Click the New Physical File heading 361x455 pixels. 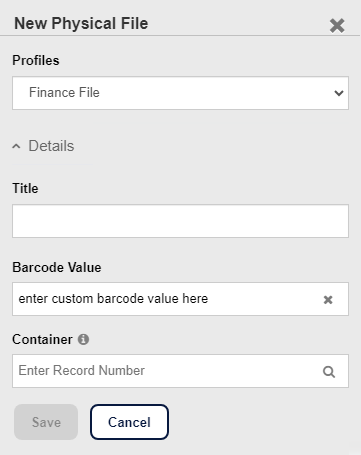[81, 24]
